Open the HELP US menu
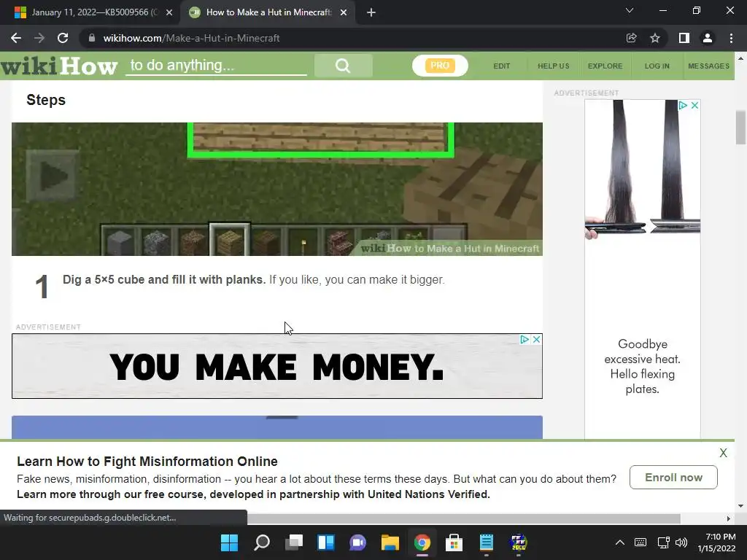The image size is (747, 560). pos(554,66)
